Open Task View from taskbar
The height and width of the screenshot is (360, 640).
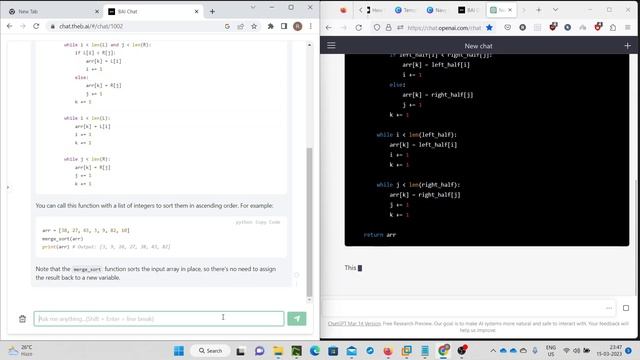[x=240, y=351]
